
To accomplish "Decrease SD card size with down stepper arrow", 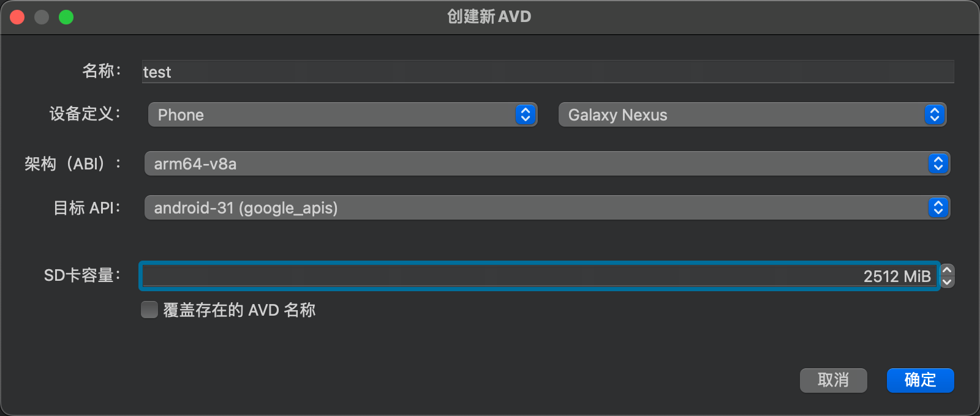I will [x=948, y=282].
